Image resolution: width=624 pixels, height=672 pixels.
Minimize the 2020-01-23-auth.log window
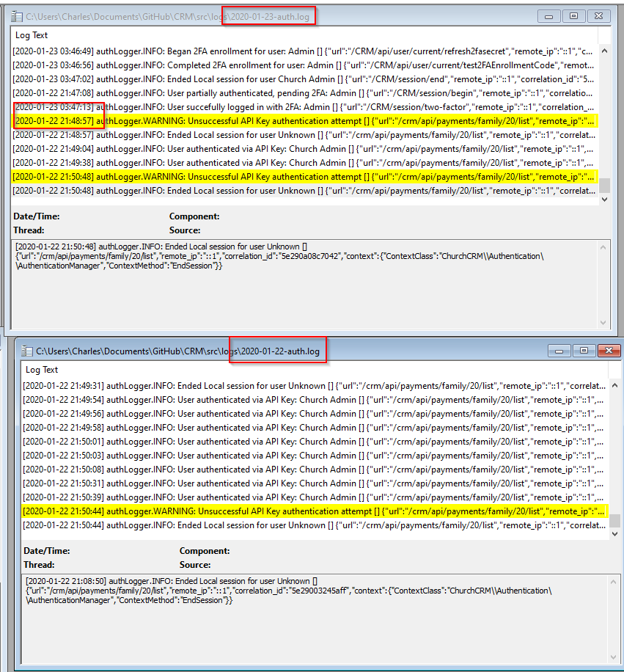[548, 16]
